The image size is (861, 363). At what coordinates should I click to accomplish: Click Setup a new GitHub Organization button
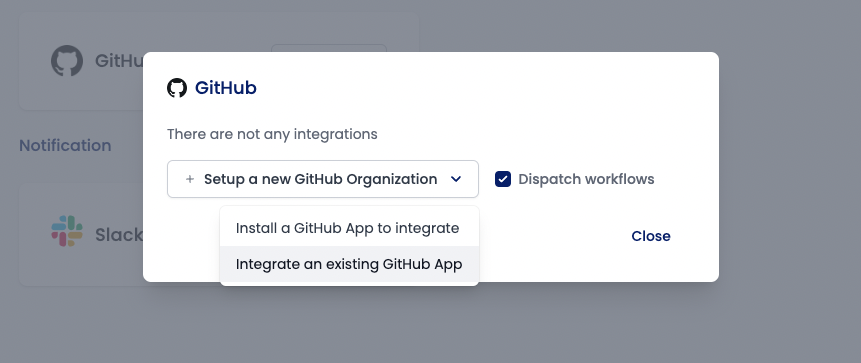click(323, 179)
